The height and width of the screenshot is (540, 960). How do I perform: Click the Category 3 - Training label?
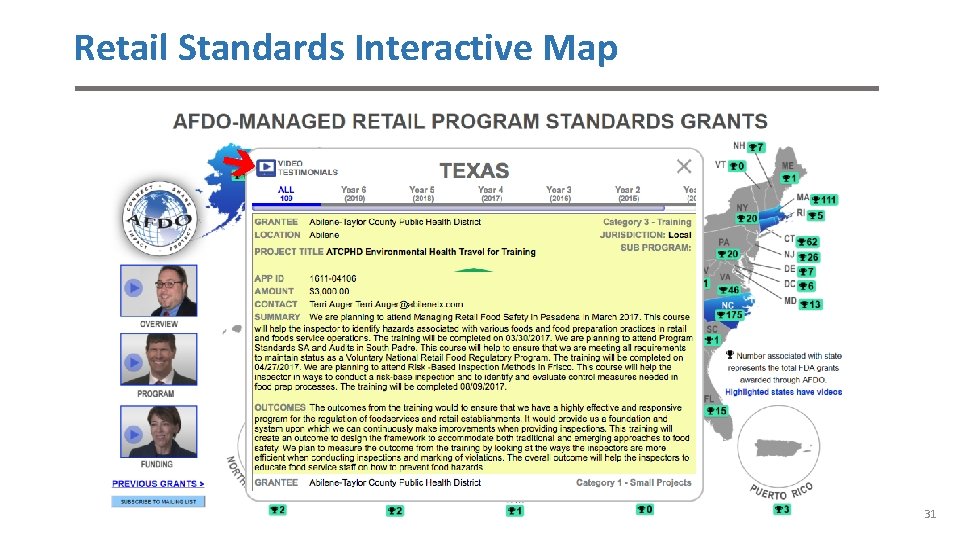click(647, 222)
